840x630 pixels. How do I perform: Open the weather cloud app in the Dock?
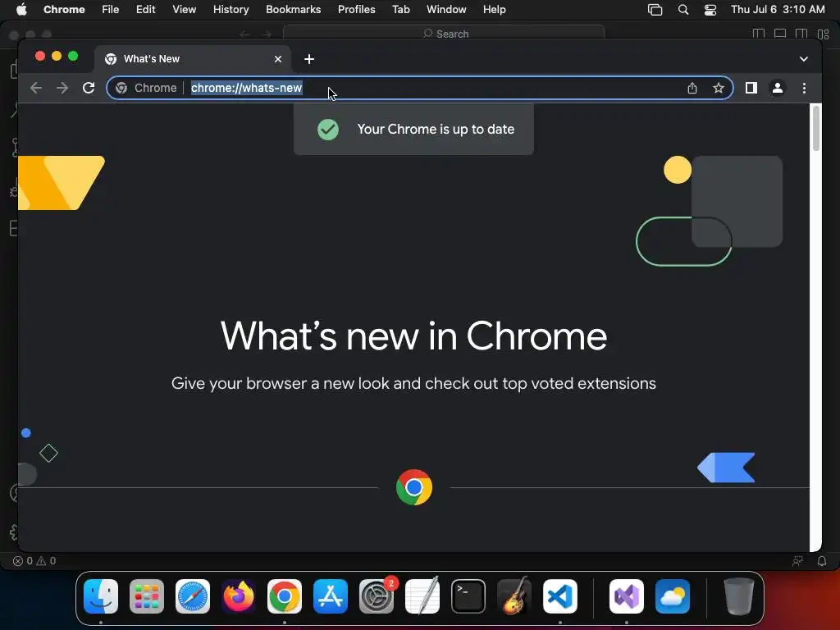pos(673,596)
